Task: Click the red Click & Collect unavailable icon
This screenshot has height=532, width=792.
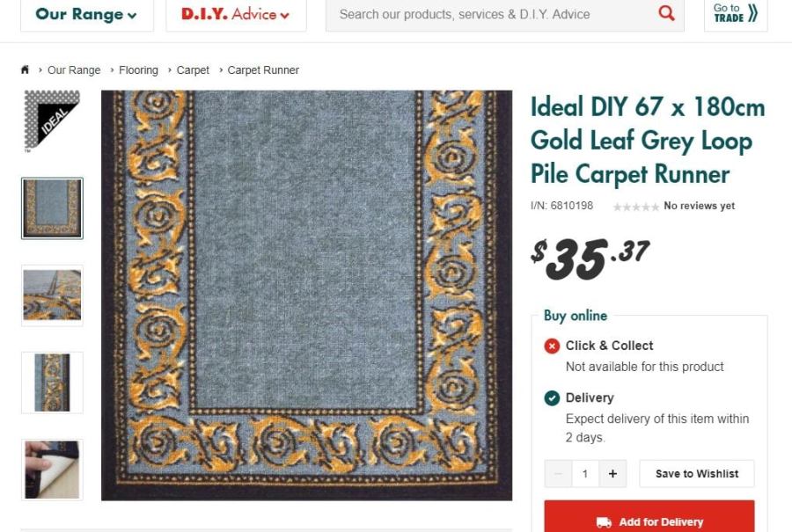Action: (552, 346)
